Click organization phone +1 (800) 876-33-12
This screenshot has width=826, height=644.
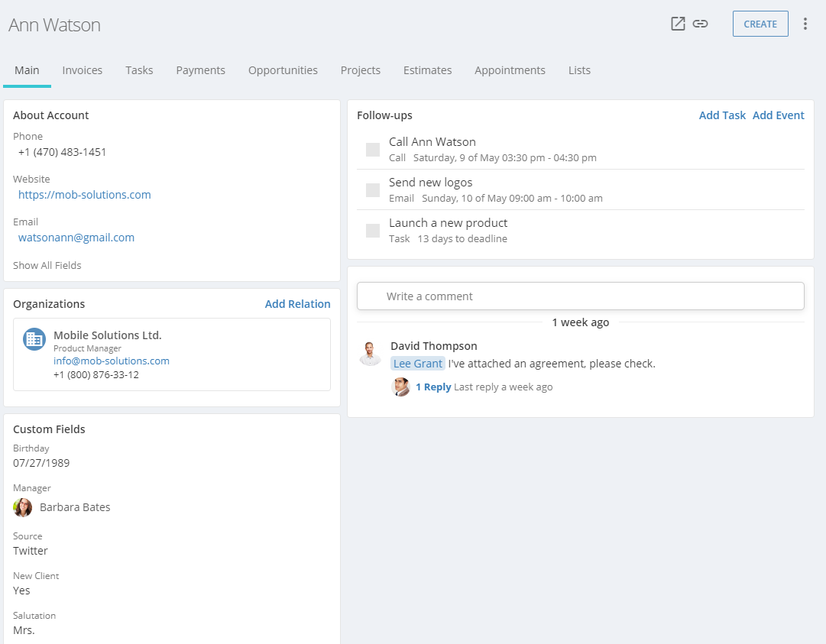[96, 375]
